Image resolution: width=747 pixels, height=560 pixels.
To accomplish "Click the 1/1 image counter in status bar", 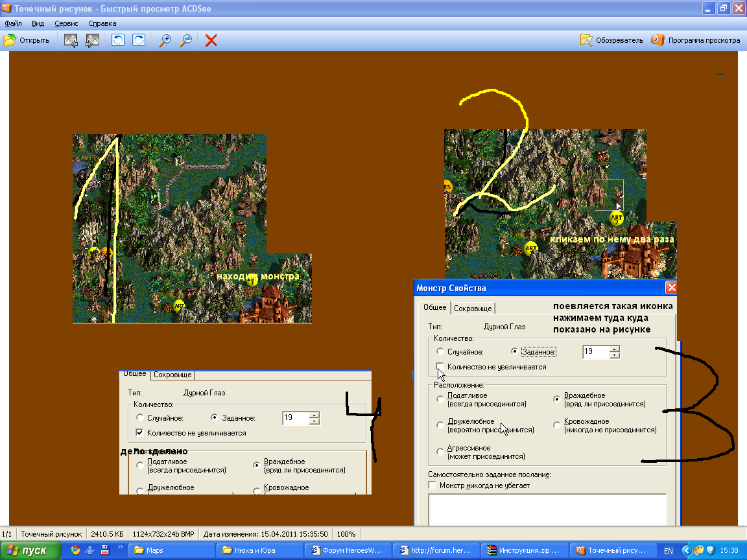I will 7,534.
